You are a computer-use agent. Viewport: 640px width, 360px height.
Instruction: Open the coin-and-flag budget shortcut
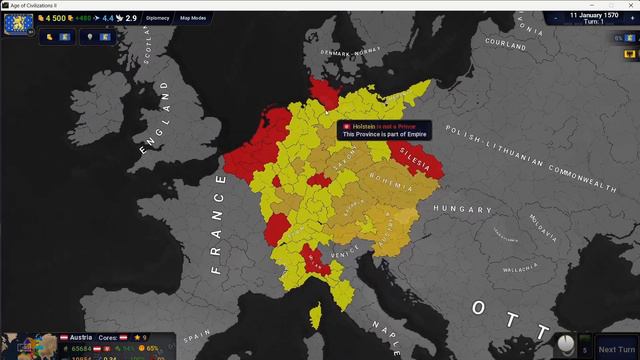click(57, 37)
